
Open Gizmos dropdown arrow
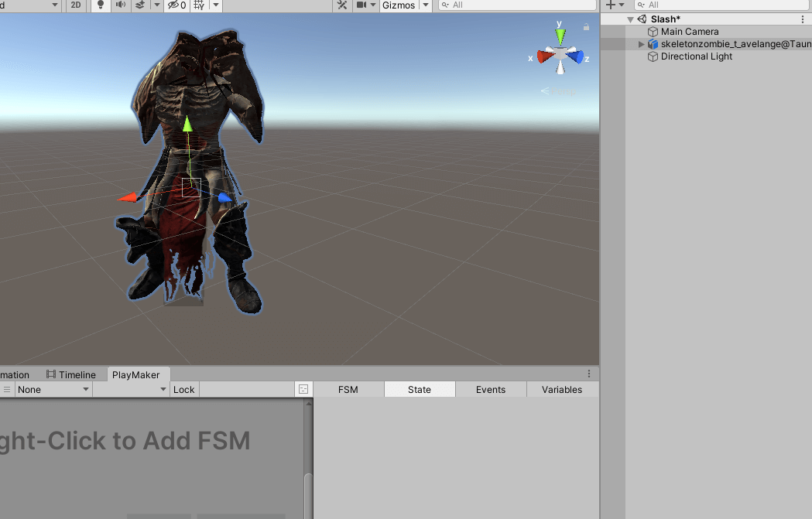(426, 5)
